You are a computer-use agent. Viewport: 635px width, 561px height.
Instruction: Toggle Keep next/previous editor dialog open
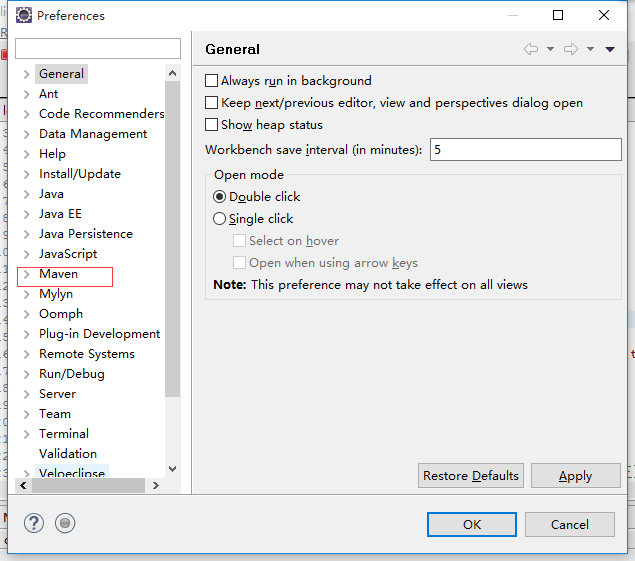point(211,103)
